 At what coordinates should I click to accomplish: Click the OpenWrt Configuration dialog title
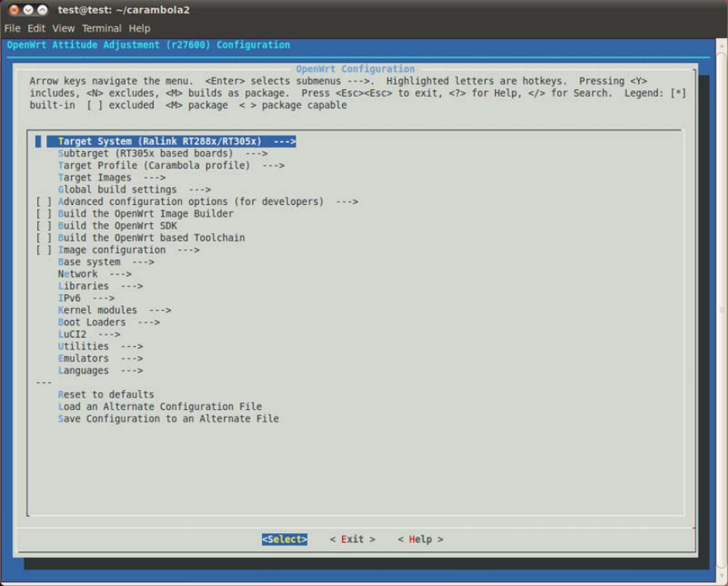[x=355, y=69]
